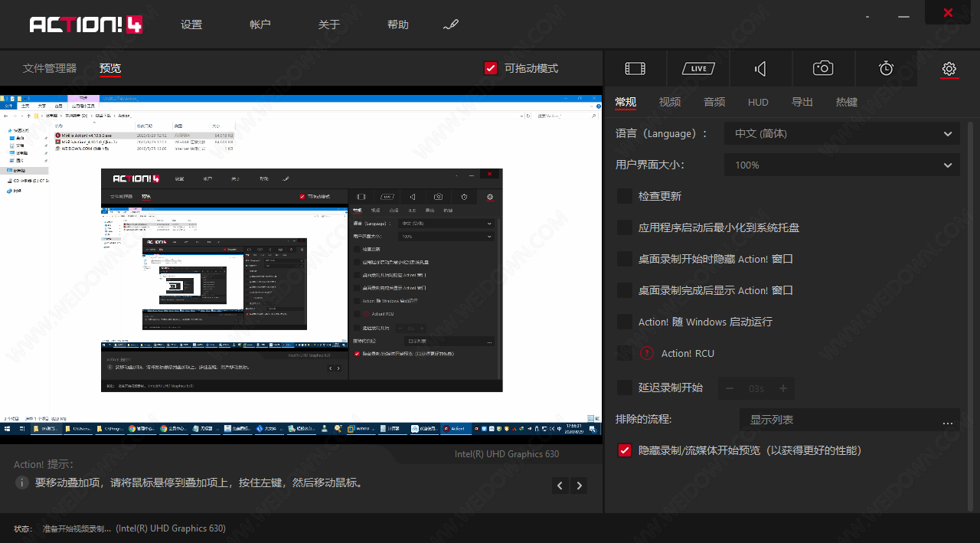
Task: Enable Action! 随 Windows 启动运行
Action: [x=625, y=322]
